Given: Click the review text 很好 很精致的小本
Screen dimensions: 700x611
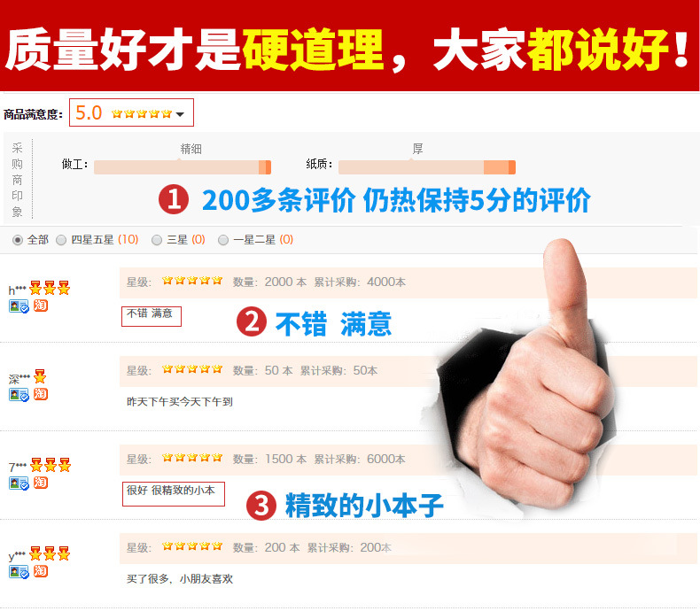Looking at the screenshot, I should click(x=171, y=491).
